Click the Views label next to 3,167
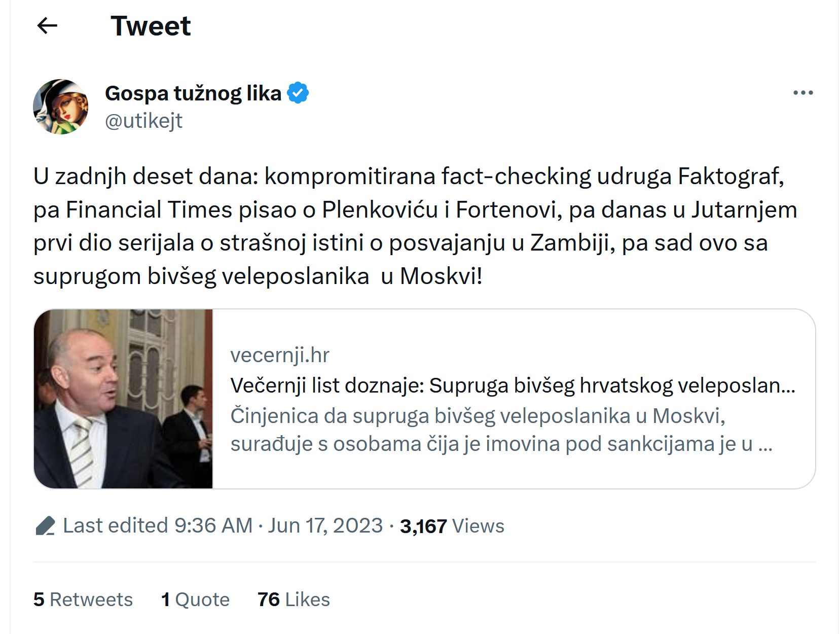840x634 pixels. 478,526
